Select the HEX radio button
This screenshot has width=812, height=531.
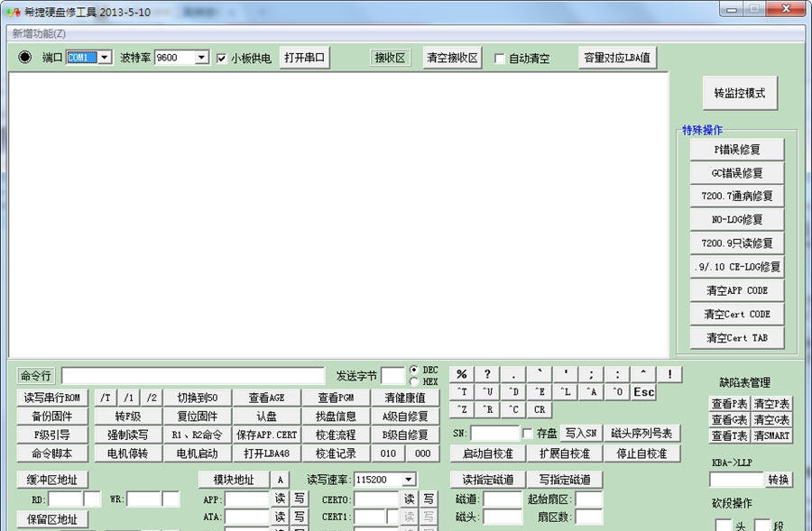pos(414,381)
